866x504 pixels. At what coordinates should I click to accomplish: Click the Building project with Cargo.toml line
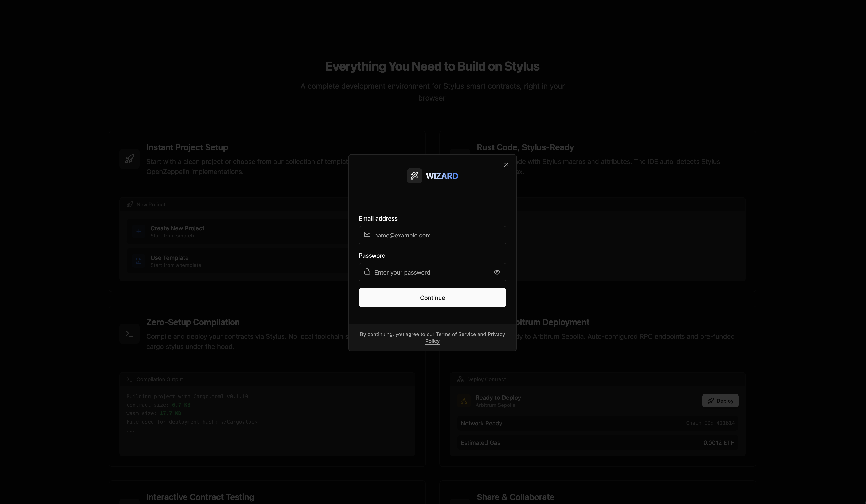(x=187, y=397)
